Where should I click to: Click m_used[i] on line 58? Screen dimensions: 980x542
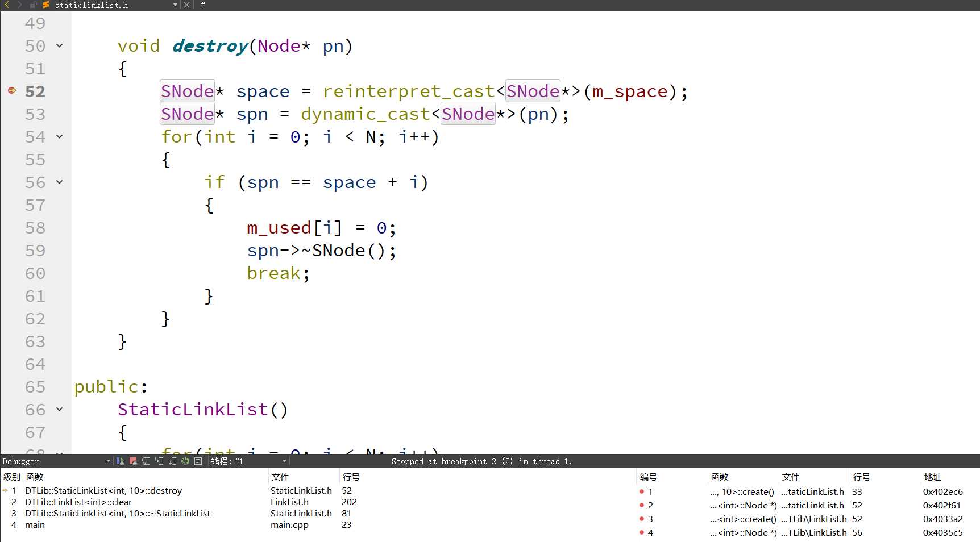click(x=294, y=228)
